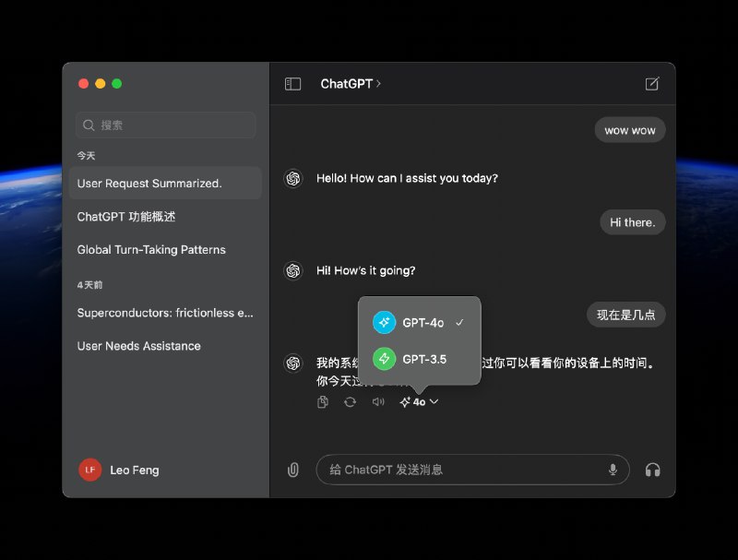Maximize the window with green button
Image resolution: width=738 pixels, height=560 pixels.
(117, 83)
